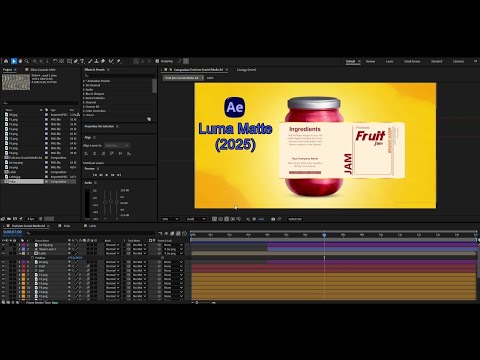Image resolution: width=480 pixels, height=360 pixels.
Task: Switch to the Label timeline tab
Action: 92,226
